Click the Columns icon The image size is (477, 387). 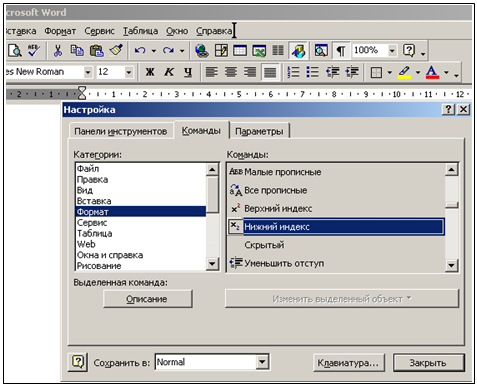tap(278, 51)
